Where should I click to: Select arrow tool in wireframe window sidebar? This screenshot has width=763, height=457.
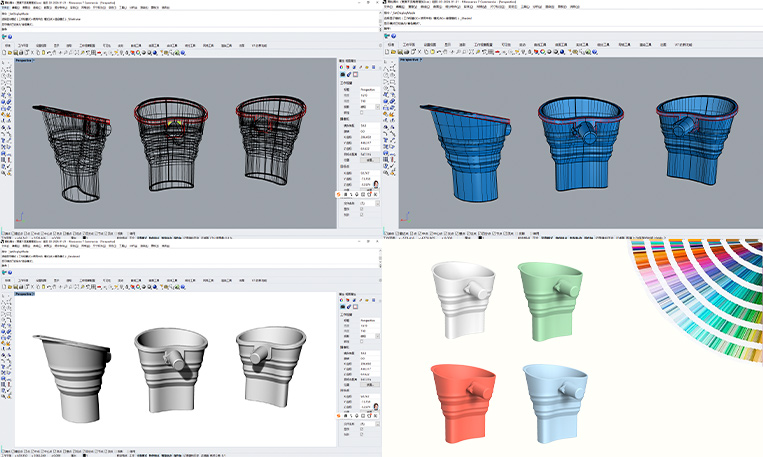point(3,63)
